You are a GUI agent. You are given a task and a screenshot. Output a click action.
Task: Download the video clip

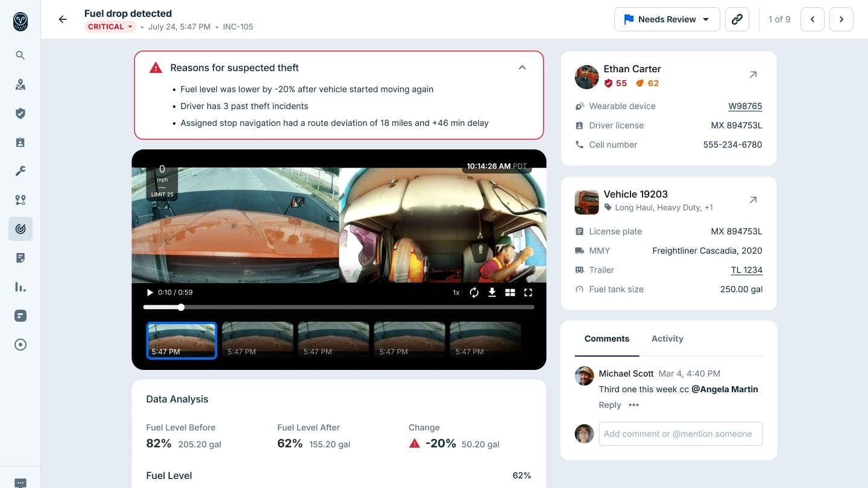pos(492,292)
